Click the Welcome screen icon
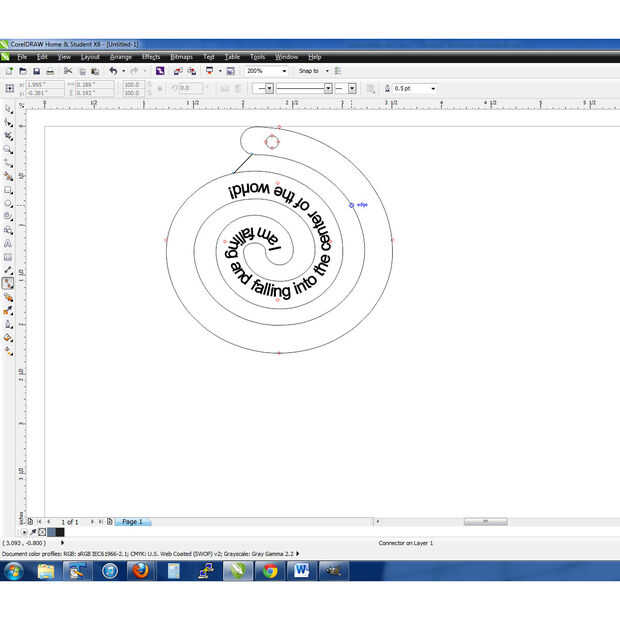The image size is (620, 620). click(231, 71)
